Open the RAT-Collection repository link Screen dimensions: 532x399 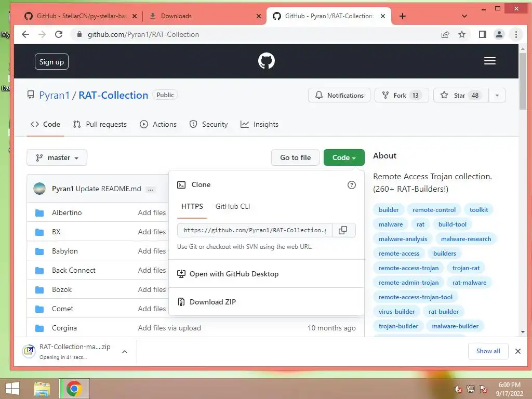(113, 96)
